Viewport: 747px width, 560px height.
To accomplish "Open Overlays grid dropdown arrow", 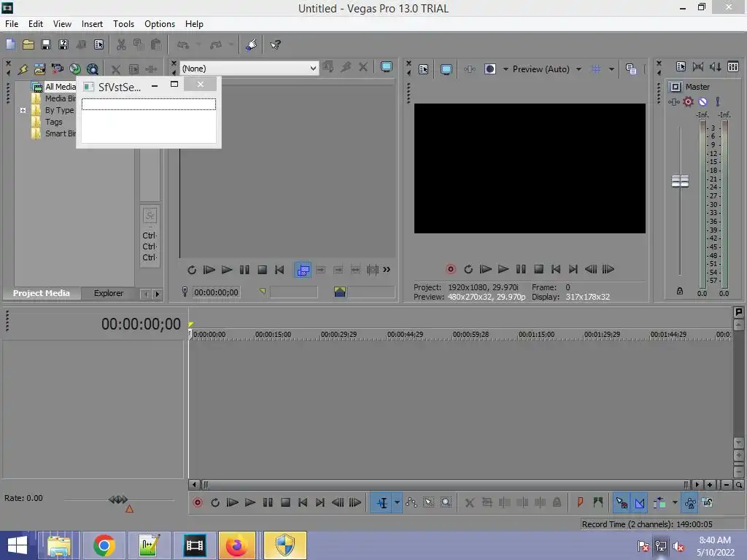I will tap(611, 69).
